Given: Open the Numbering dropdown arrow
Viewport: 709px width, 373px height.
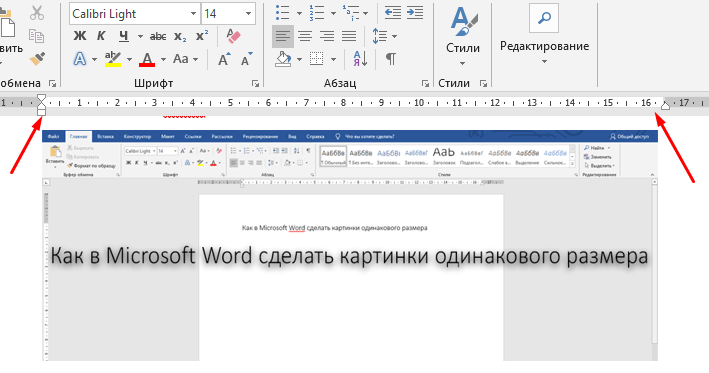Looking at the screenshot, I should pyautogui.click(x=333, y=14).
